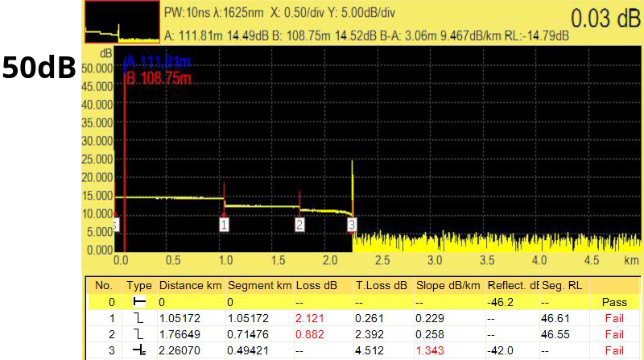
Task: Click the red 2.121 loss value
Action: (303, 317)
